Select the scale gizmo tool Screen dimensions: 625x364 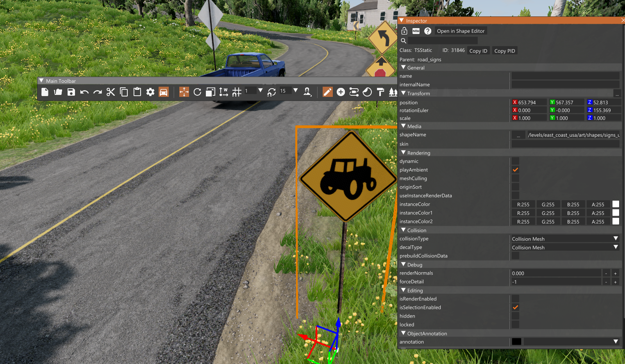tap(211, 92)
